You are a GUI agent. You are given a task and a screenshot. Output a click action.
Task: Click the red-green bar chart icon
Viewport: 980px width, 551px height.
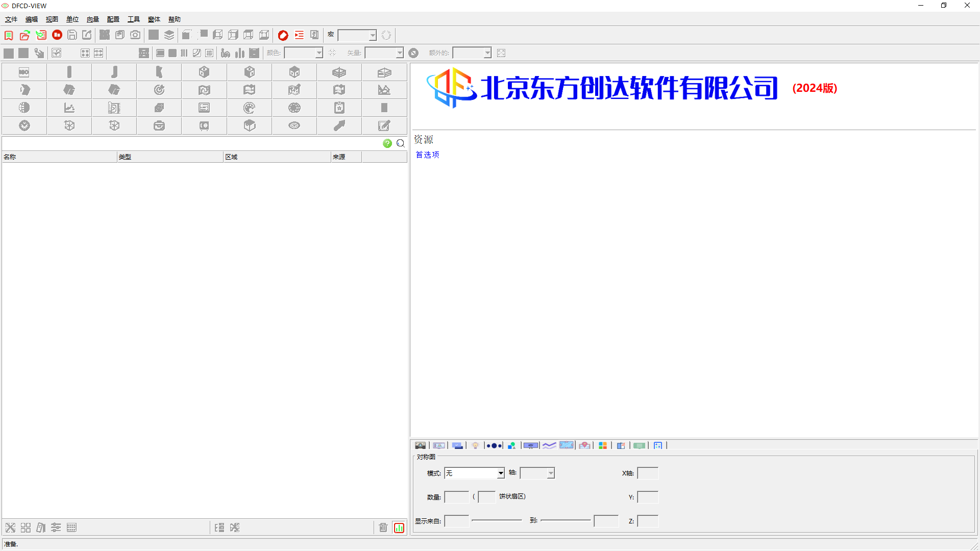(399, 528)
